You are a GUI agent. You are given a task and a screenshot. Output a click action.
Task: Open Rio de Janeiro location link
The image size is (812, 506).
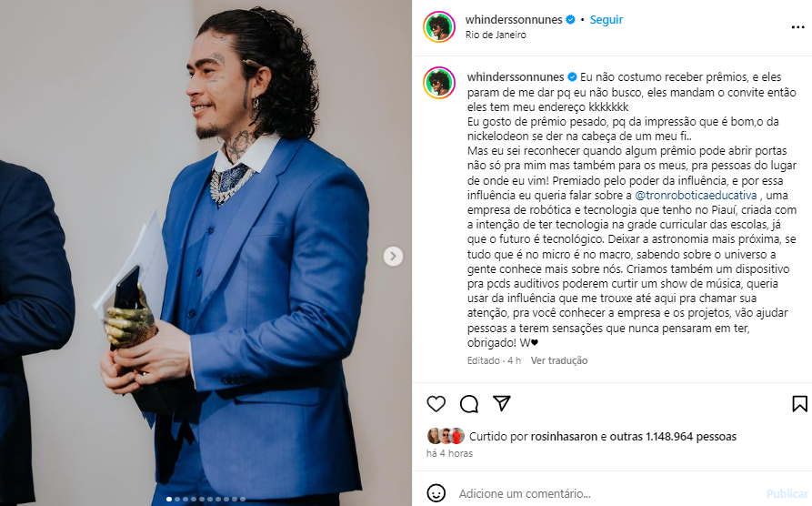coord(496,35)
